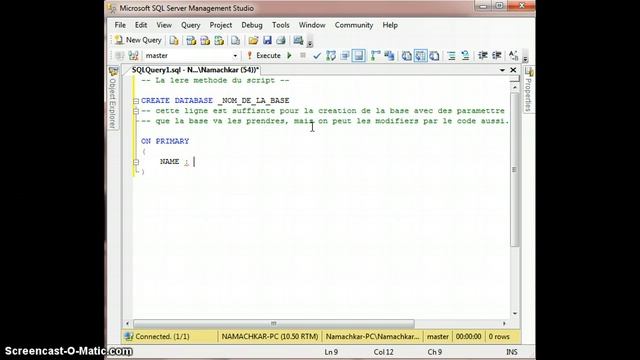The height and width of the screenshot is (360, 640).
Task: Open an Analysis Services XMLA Query
Action: tap(219, 40)
